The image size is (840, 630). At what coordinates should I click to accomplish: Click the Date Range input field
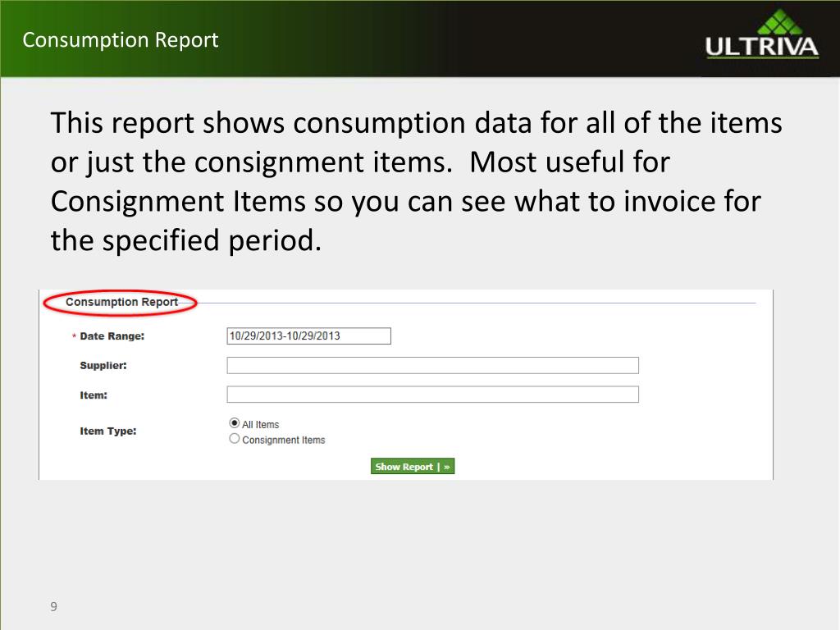pos(308,336)
